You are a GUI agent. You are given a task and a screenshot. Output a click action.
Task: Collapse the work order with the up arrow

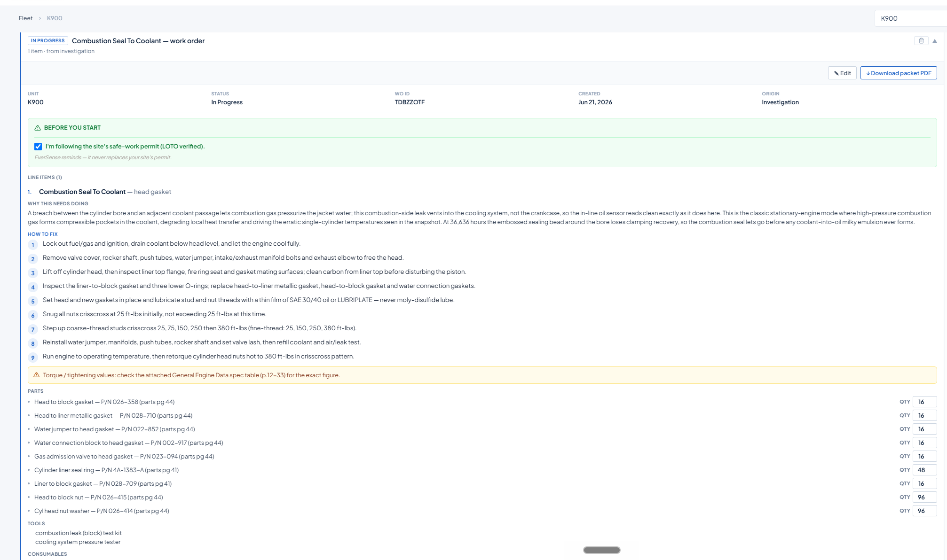[935, 41]
